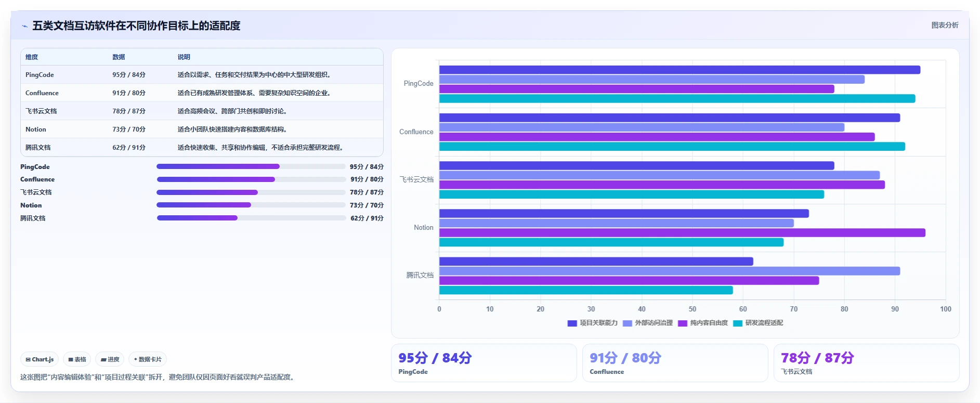This screenshot has width=980, height=403.
Task: Select the 数据 table column header
Action: pyautogui.click(x=119, y=57)
